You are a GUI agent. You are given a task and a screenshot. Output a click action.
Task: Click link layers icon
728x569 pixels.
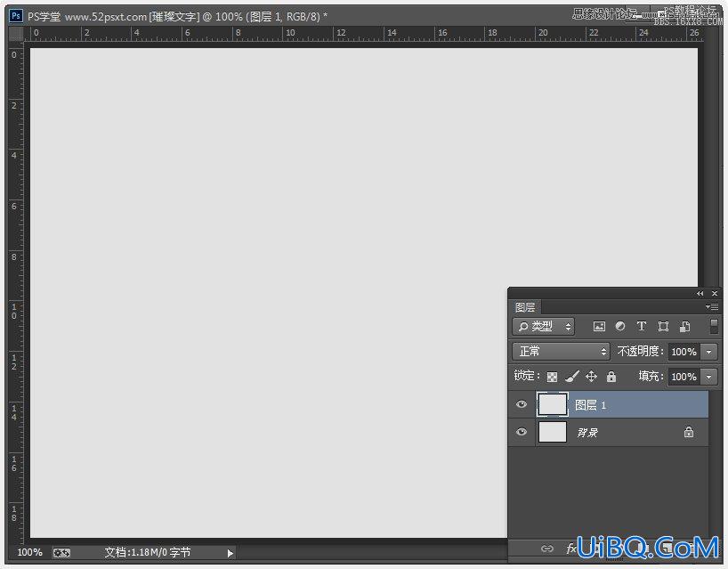pyautogui.click(x=547, y=549)
